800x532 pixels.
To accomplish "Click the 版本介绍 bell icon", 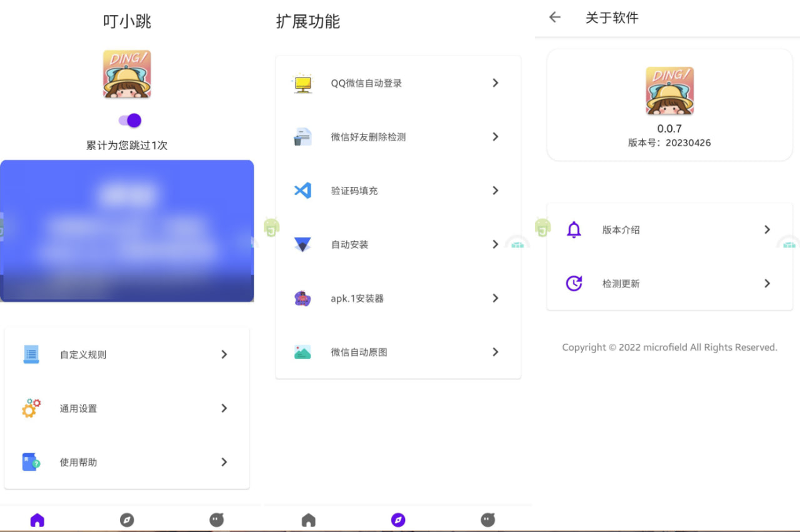I will pos(574,229).
